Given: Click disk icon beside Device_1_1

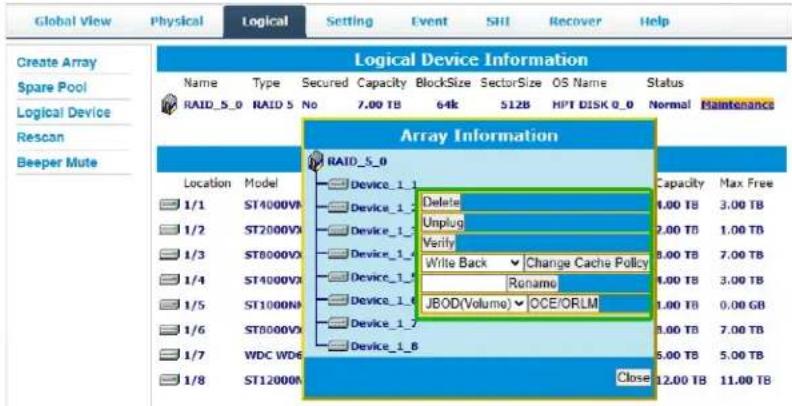Looking at the screenshot, I should click(337, 185).
